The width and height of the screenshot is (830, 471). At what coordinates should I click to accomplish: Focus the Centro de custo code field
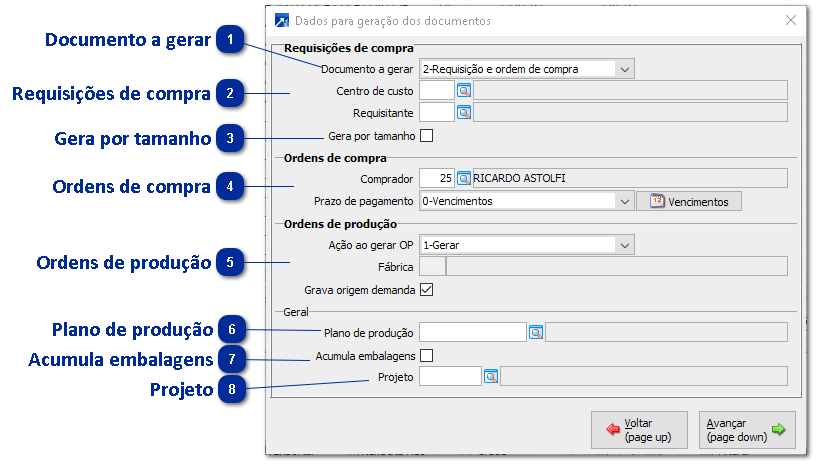coord(437,91)
